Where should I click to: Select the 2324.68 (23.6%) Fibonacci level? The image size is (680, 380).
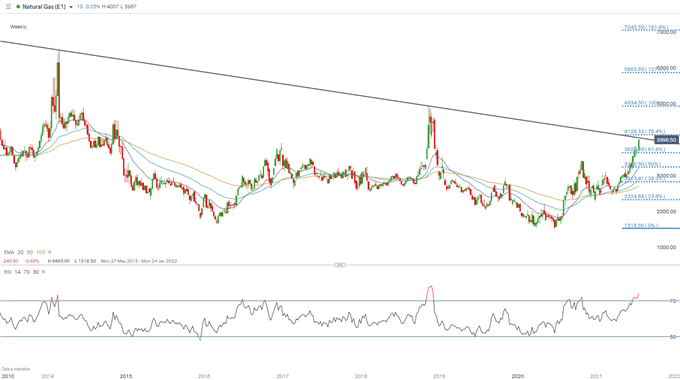[644, 197]
